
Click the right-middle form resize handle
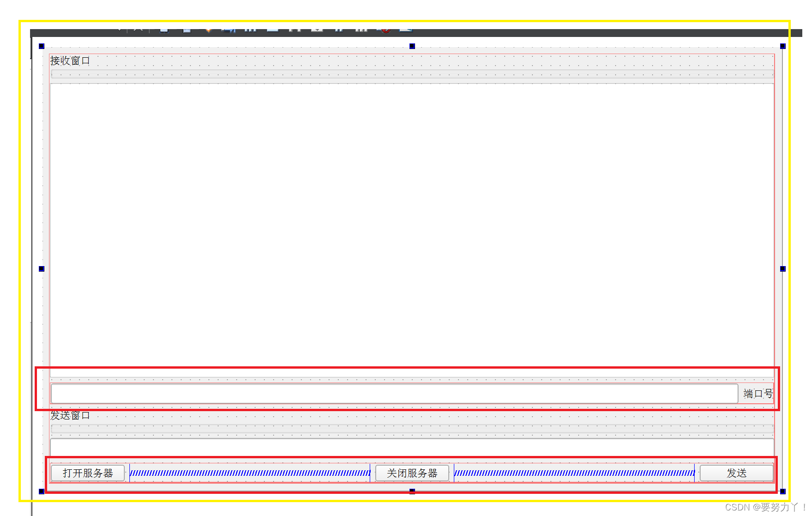click(783, 269)
